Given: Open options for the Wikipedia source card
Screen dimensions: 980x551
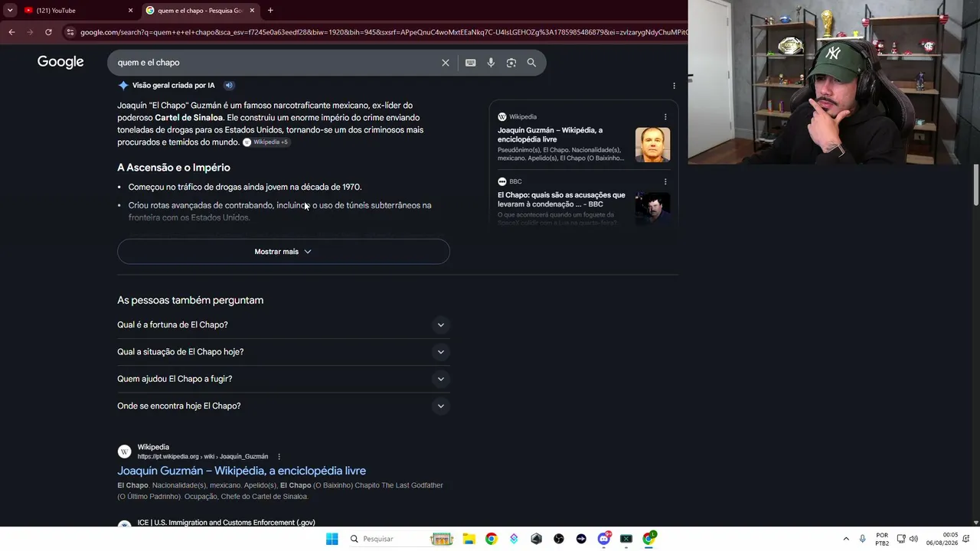Looking at the screenshot, I should 665,117.
